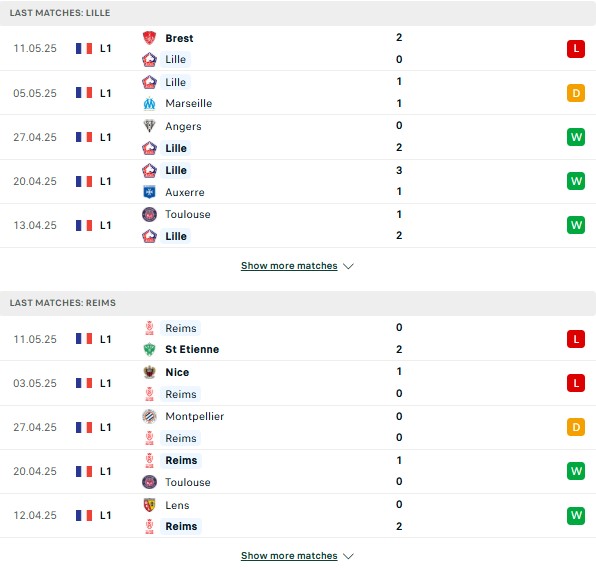Click the Auxerre club badge
Screen dimensions: 596x571
(x=149, y=192)
